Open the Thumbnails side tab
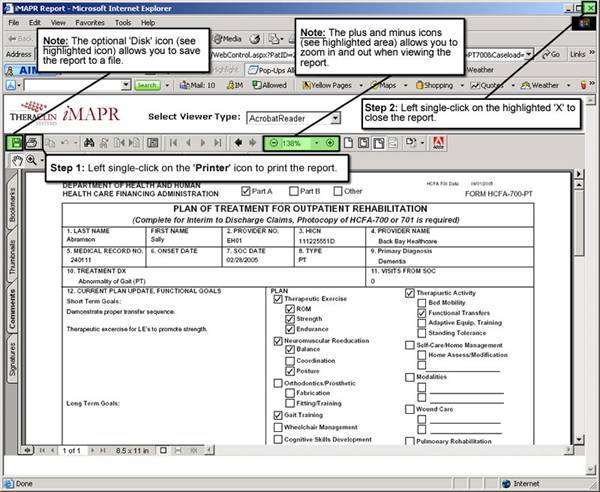The width and height of the screenshot is (600, 492). click(x=12, y=257)
